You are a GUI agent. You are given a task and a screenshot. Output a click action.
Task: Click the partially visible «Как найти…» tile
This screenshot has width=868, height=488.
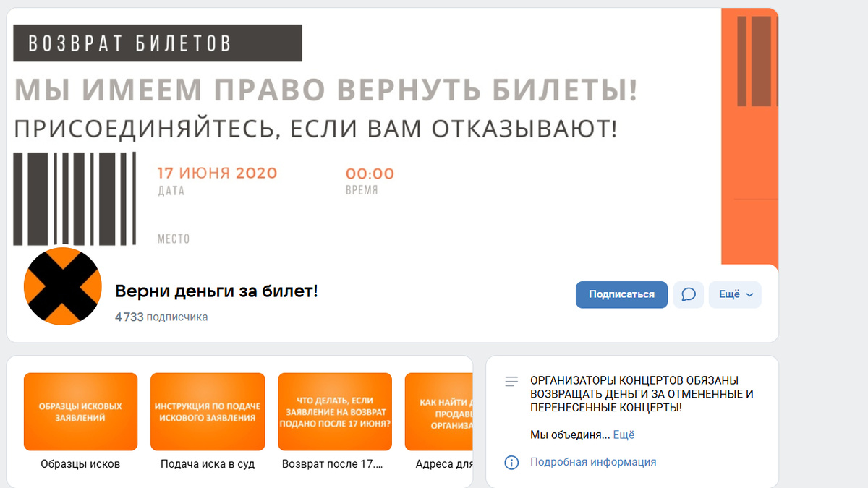438,411
